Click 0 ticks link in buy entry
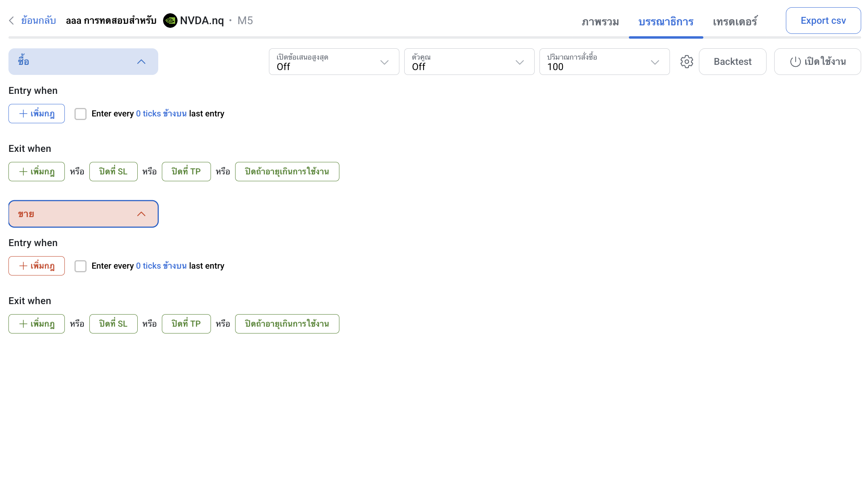Screen dimensions: 868x493 tap(148, 114)
